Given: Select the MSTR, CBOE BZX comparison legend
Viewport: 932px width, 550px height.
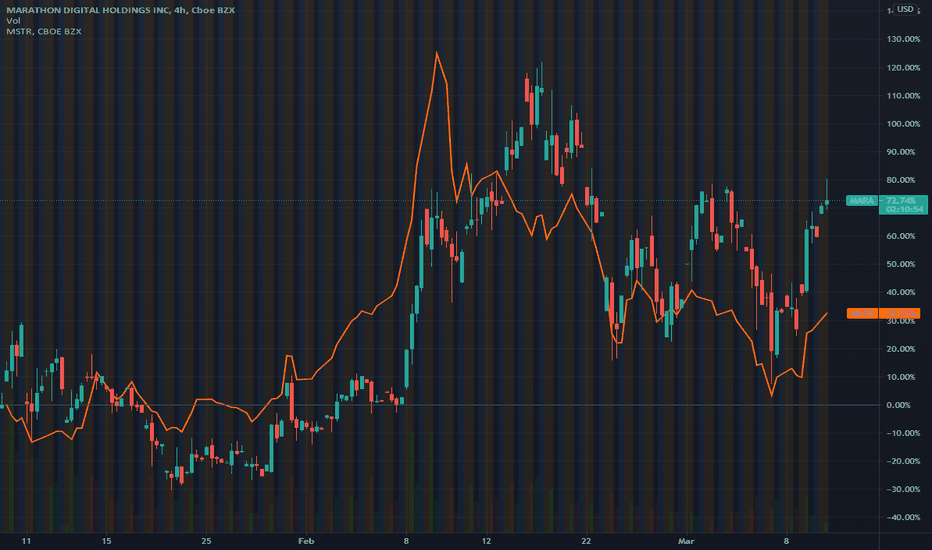Looking at the screenshot, I should coord(44,31).
